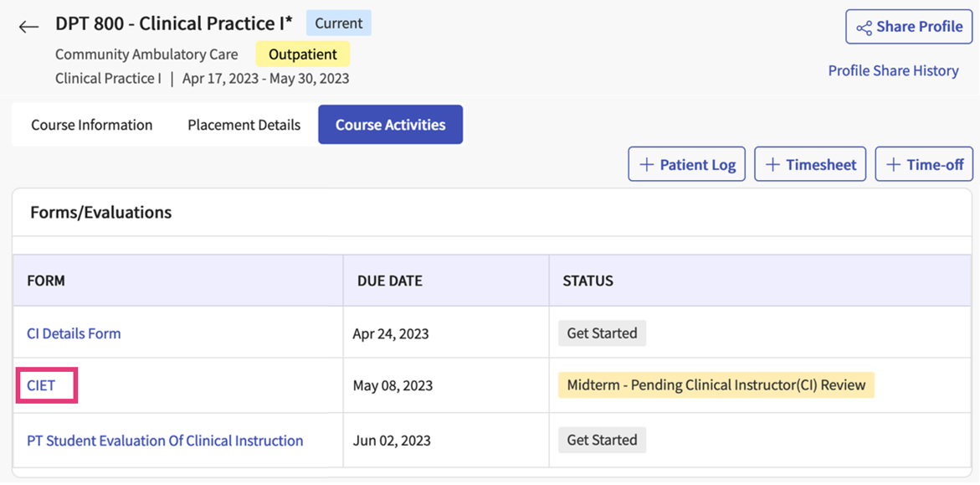Click the add Timesheet button
The image size is (980, 485).
pos(810,164)
